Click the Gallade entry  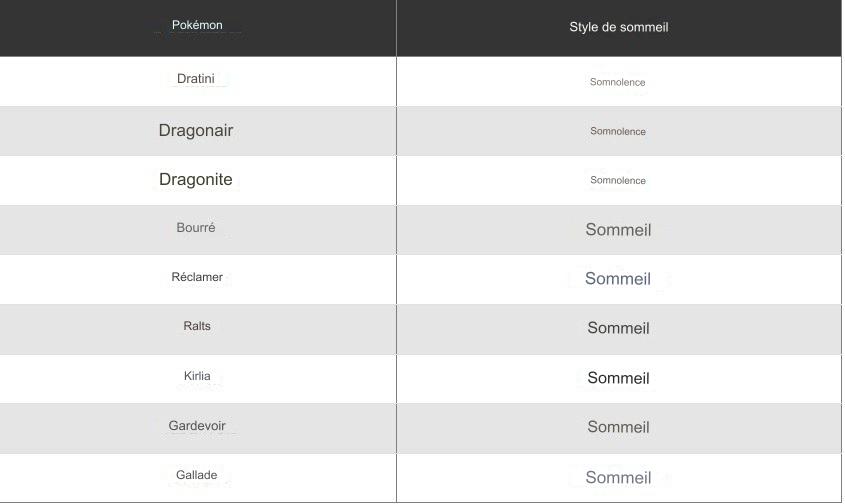coord(197,475)
